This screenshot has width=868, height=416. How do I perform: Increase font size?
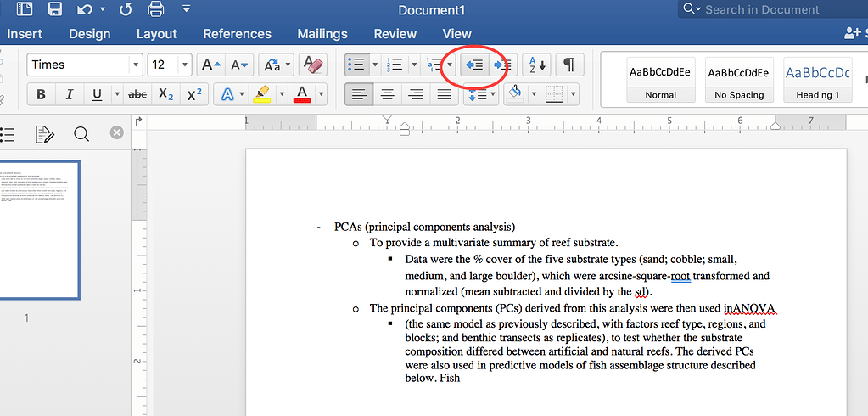211,65
